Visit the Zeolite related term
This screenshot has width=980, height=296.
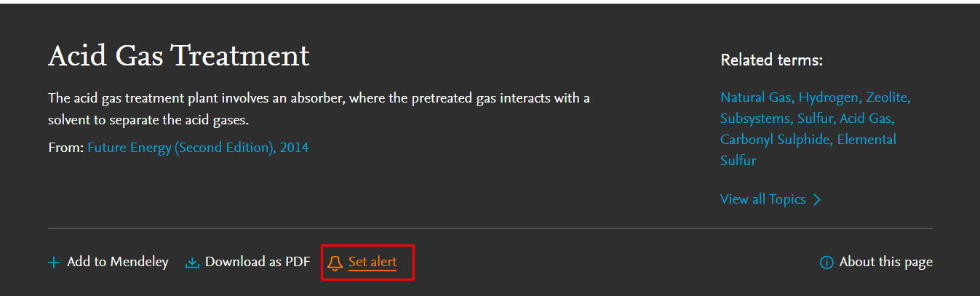point(888,97)
